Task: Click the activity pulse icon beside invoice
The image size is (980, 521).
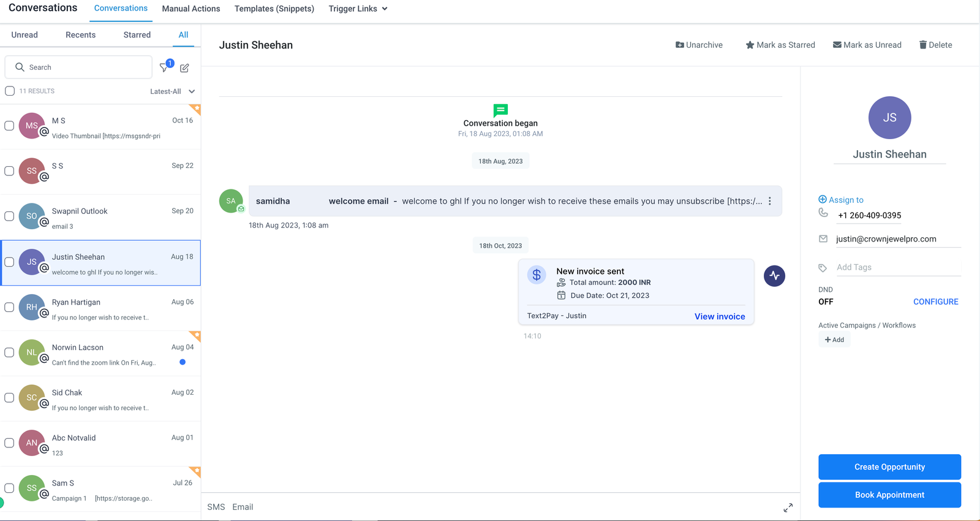Action: click(774, 276)
